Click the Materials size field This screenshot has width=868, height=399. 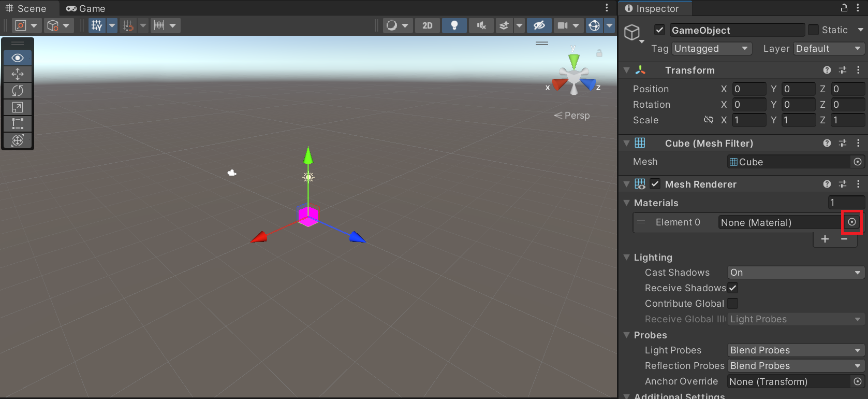click(846, 203)
